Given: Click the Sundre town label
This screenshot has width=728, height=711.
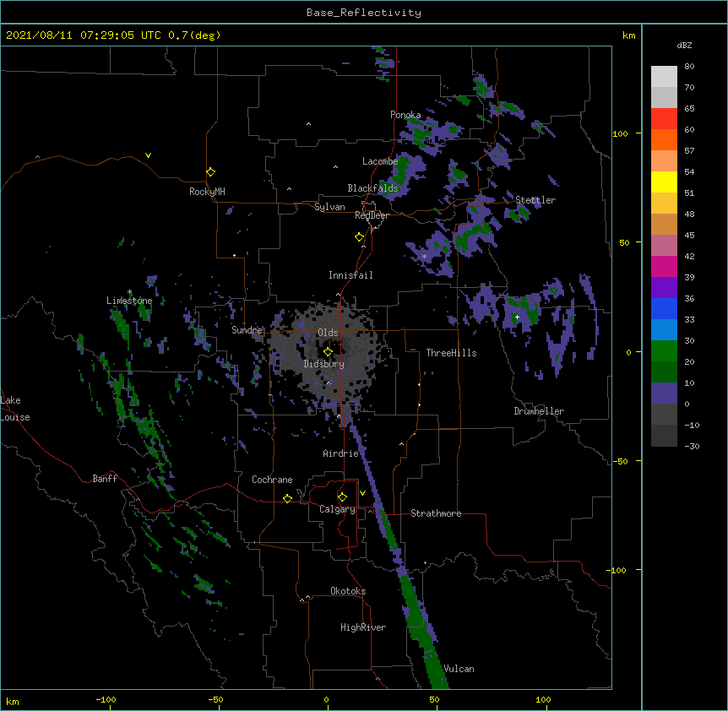Looking at the screenshot, I should 247,330.
